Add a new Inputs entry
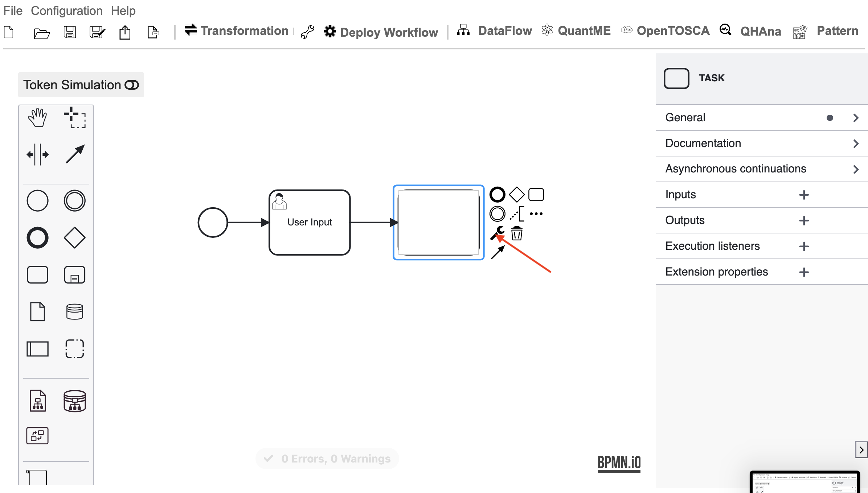 click(804, 195)
